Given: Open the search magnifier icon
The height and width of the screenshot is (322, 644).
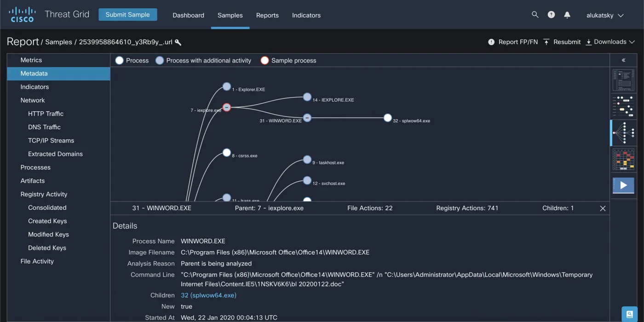Looking at the screenshot, I should pyautogui.click(x=535, y=15).
